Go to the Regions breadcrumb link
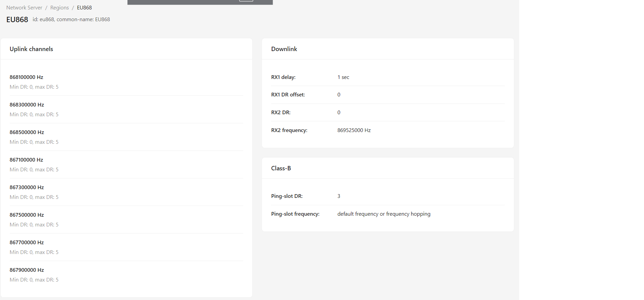Image resolution: width=644 pixels, height=300 pixels. [x=60, y=7]
